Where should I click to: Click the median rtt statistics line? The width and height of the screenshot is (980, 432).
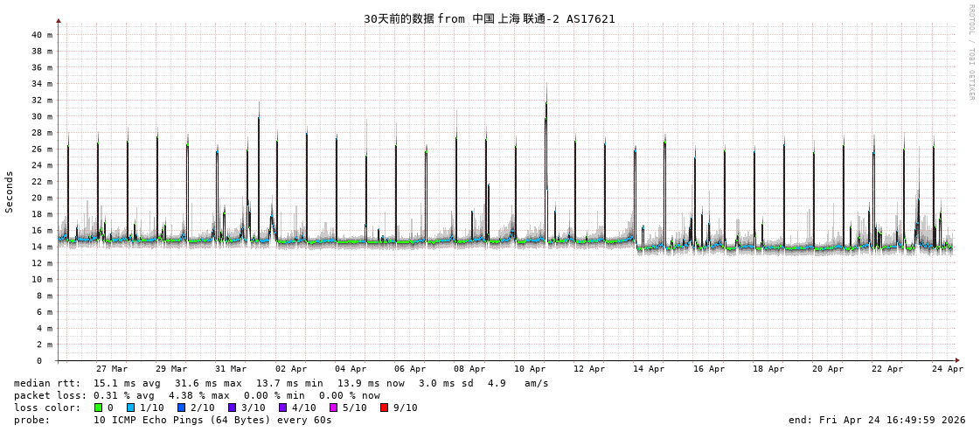281,383
